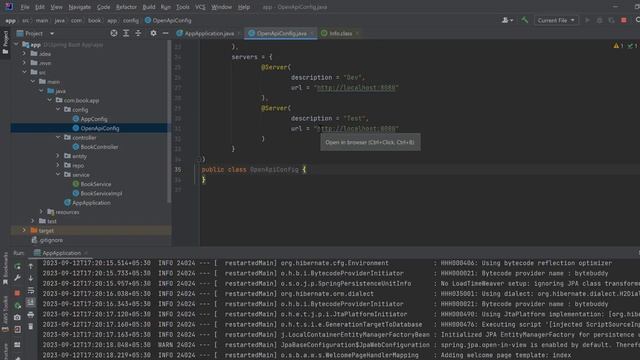Collapse the com.book.app package
640x360 pixels.
click(x=50, y=100)
